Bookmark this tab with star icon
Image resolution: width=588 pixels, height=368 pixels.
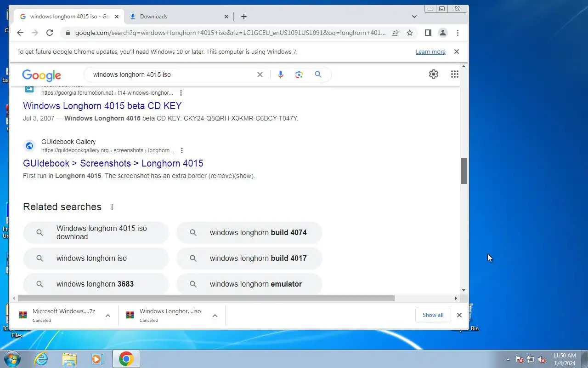tap(410, 33)
